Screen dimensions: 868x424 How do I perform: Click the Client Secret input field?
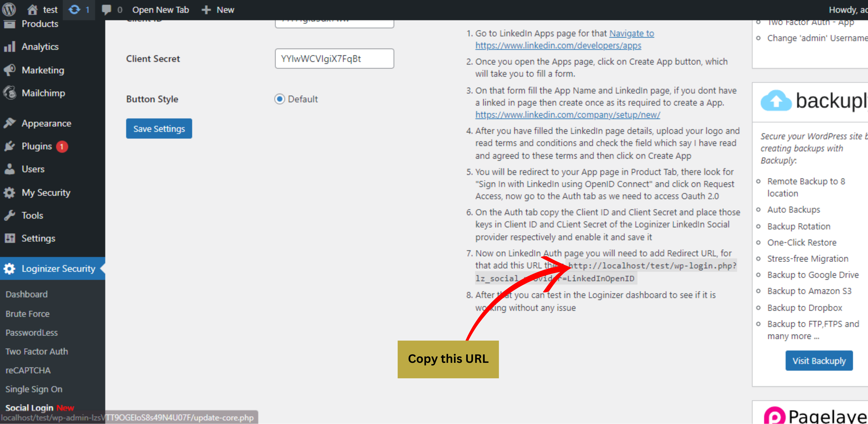(x=334, y=59)
